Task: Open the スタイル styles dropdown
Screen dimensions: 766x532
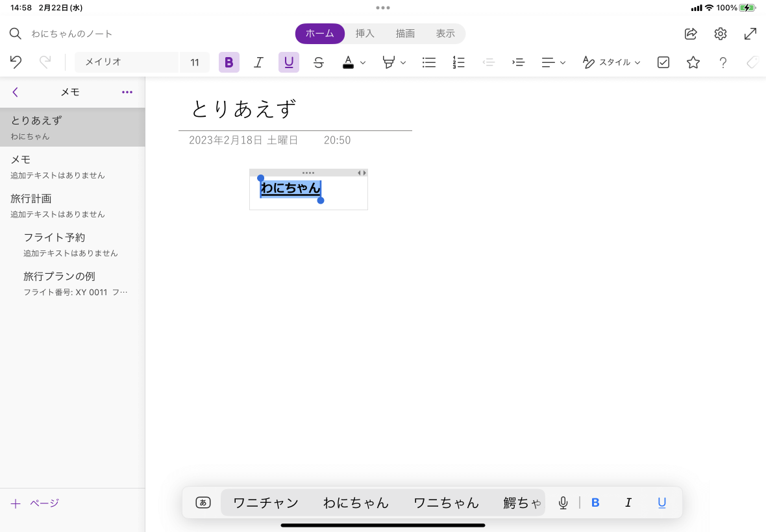Action: point(612,62)
